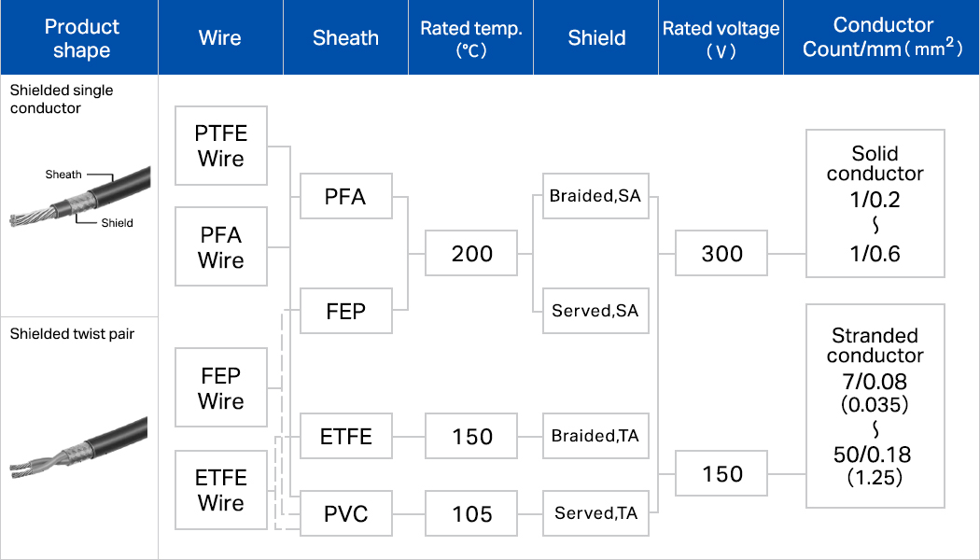Select the 300 rated voltage box
Viewport: 980px width, 560px height.
[x=721, y=253]
